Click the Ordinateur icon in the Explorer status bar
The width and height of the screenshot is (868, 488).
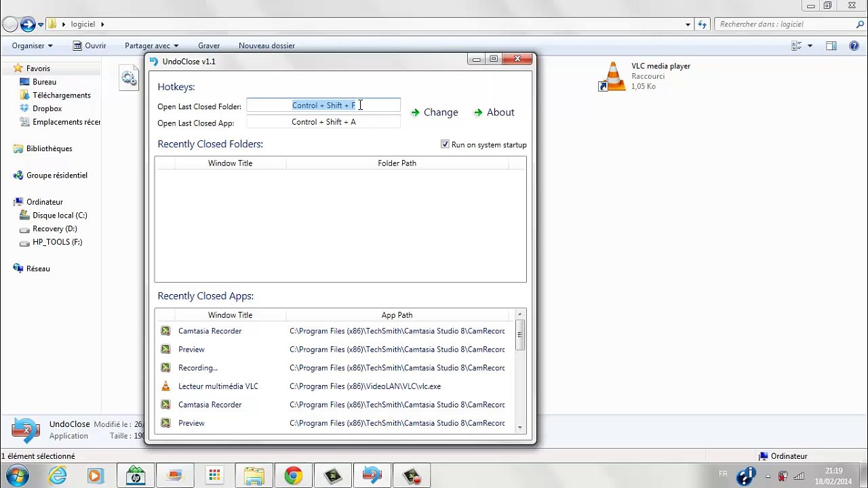pyautogui.click(x=763, y=456)
